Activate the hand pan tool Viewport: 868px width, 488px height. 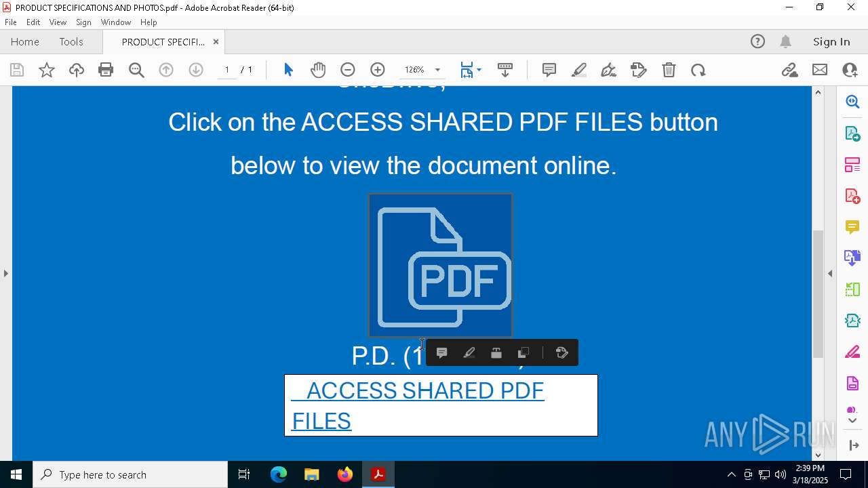click(x=318, y=70)
